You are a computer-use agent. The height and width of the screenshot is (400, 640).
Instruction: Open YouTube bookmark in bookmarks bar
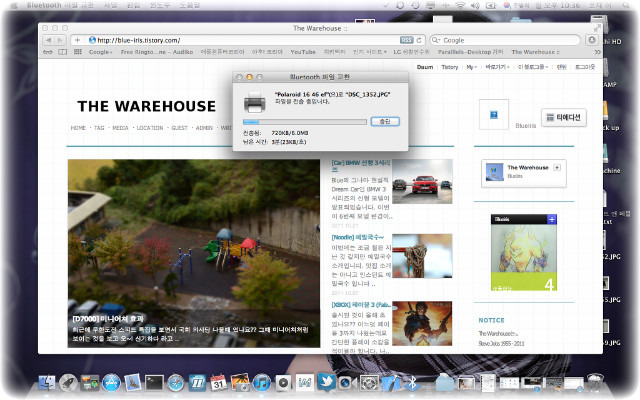[303, 52]
